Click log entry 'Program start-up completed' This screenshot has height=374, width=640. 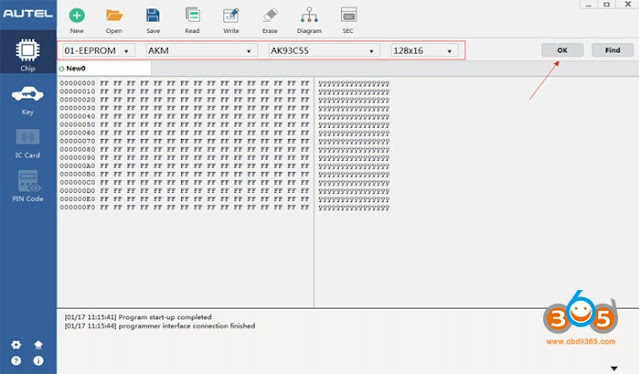coord(138,317)
